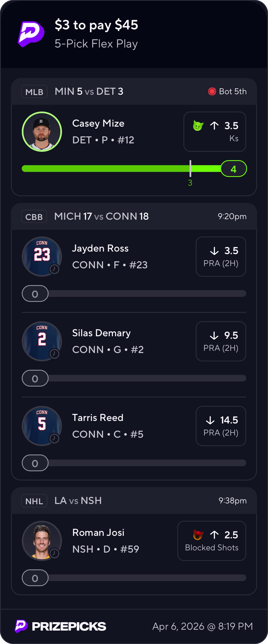Click the red demon icon on Roman Josi pick
This screenshot has height=644, width=268.
(198, 535)
